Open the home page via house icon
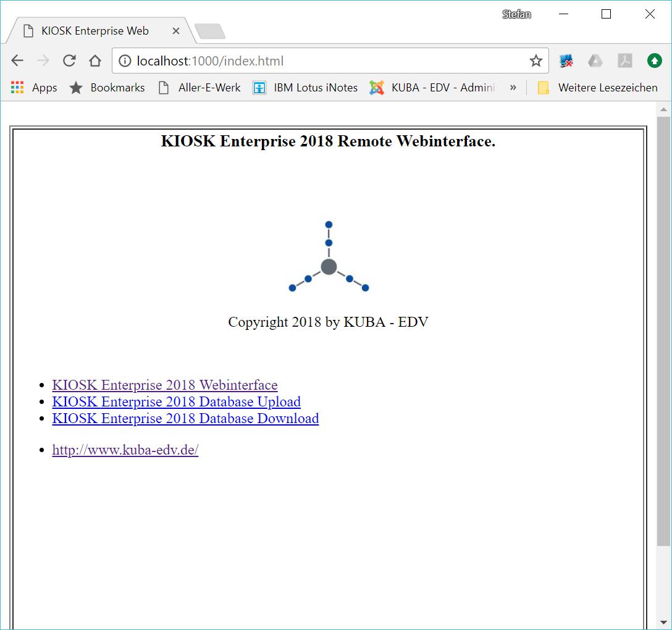 (x=94, y=61)
